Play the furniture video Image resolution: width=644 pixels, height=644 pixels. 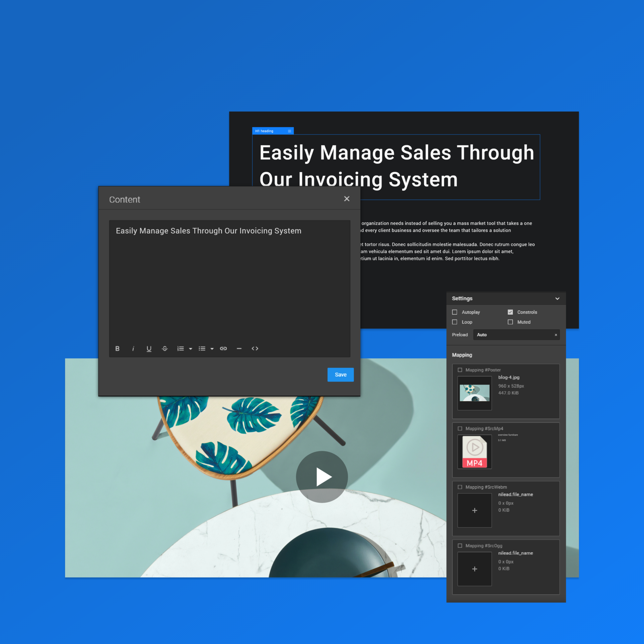[x=322, y=477]
